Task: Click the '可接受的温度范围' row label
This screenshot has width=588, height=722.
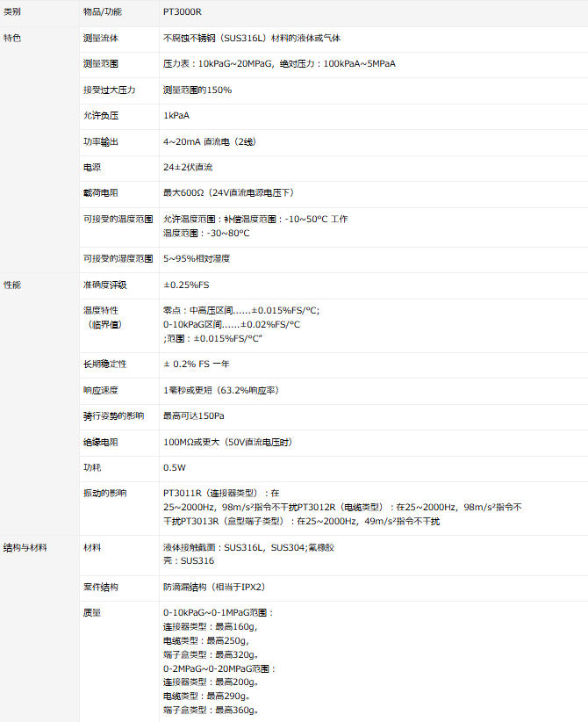Action: click(118, 220)
